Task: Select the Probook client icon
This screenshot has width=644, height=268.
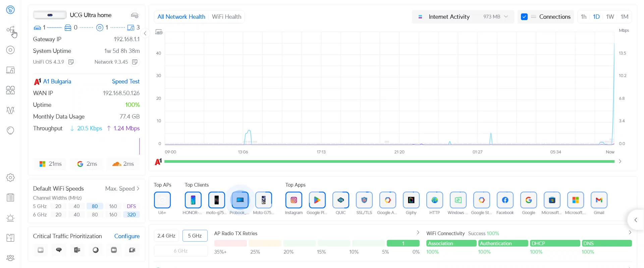Action: [x=240, y=200]
